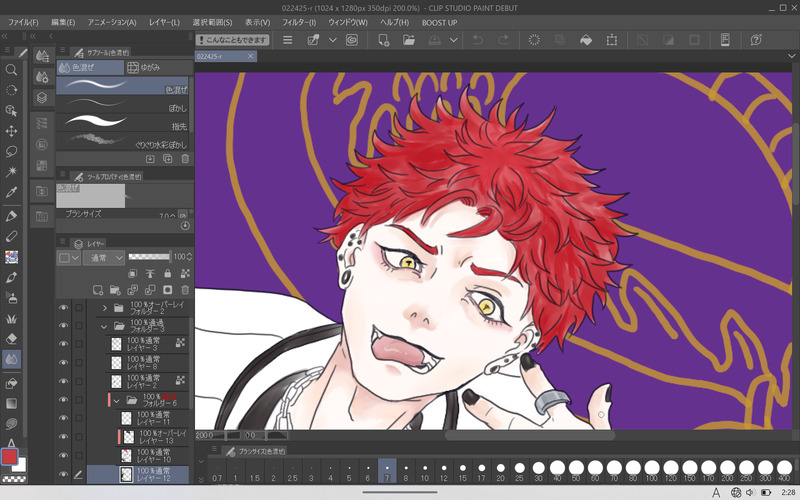Screen dimensions: 800x500
Task: Switch to the ゆがみ sub tool group tab
Action: (159, 67)
